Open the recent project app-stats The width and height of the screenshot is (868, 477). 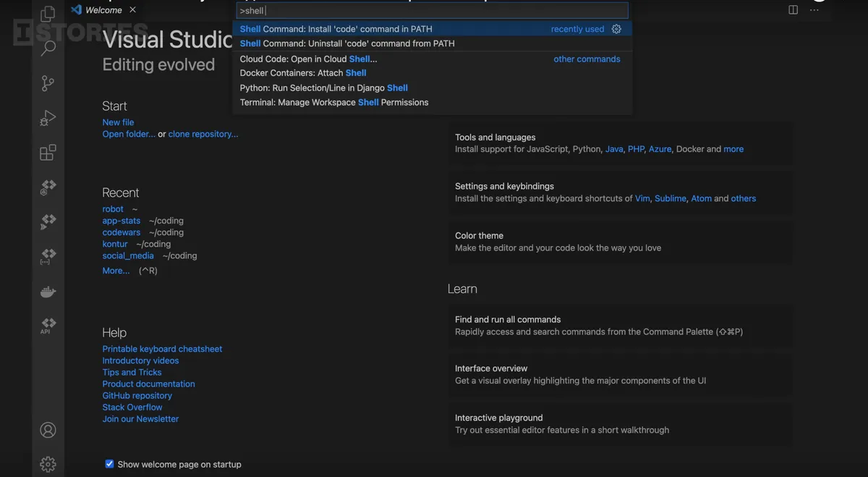(122, 221)
